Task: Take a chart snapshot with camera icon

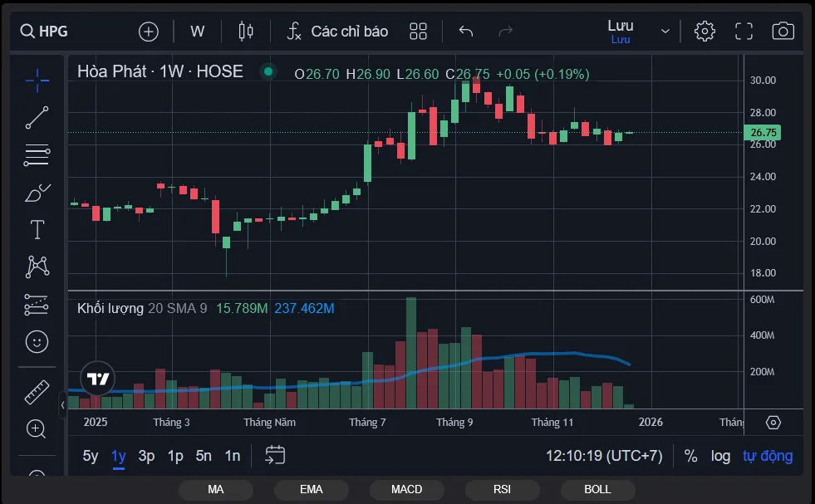Action: coord(783,32)
